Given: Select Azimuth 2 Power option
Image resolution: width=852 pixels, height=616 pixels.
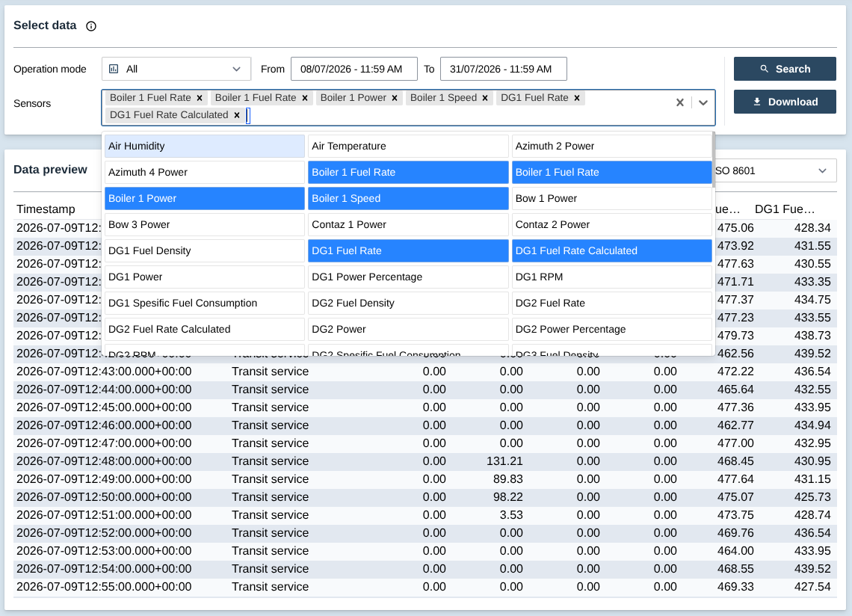Looking at the screenshot, I should (x=612, y=147).
